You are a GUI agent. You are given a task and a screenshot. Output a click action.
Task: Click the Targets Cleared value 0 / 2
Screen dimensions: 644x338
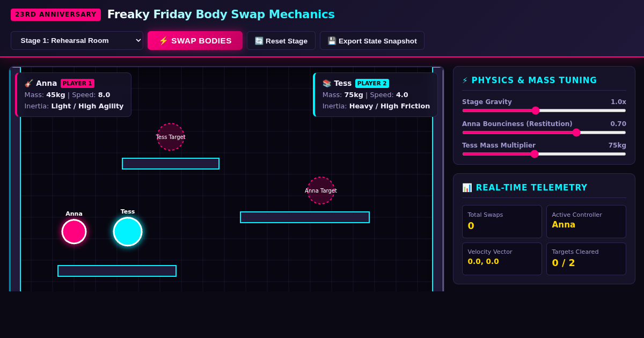(x=563, y=263)
